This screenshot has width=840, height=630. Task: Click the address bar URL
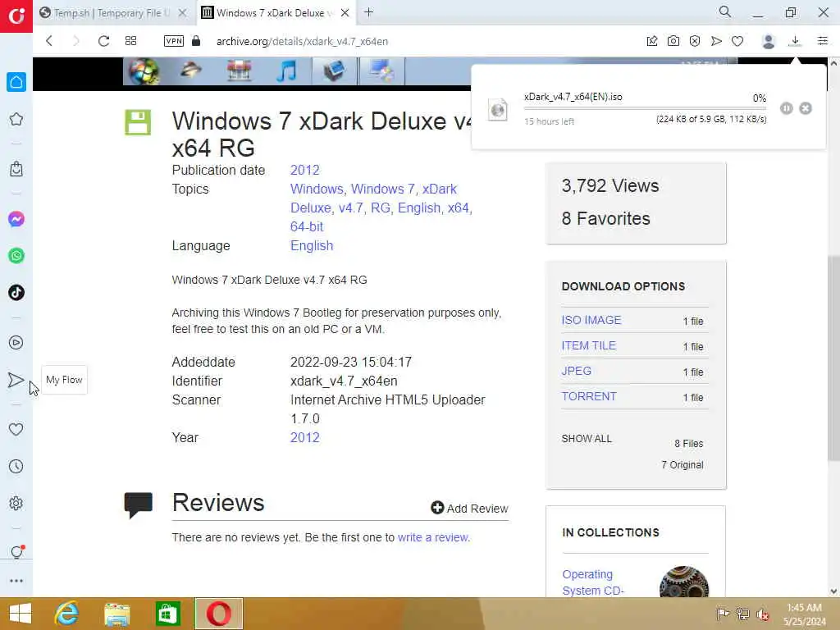pyautogui.click(x=302, y=41)
